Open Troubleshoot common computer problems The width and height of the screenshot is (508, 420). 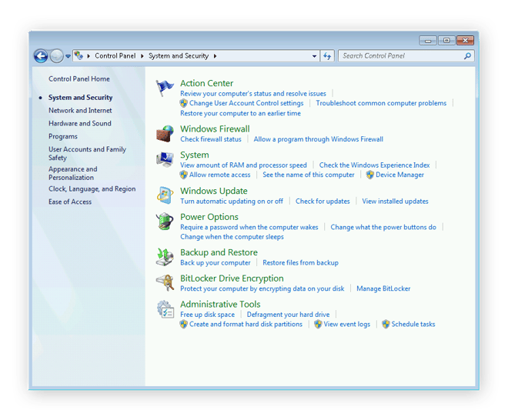tap(381, 103)
